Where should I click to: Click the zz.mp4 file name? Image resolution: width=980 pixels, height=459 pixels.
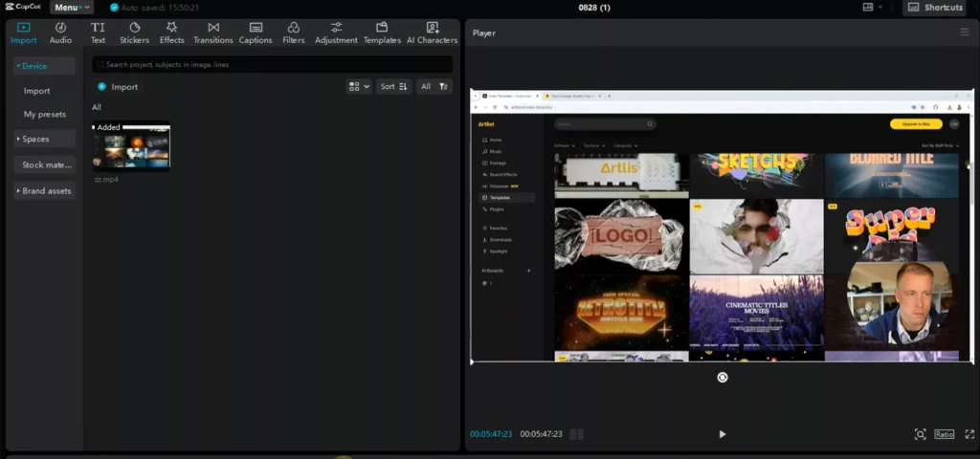click(x=106, y=179)
